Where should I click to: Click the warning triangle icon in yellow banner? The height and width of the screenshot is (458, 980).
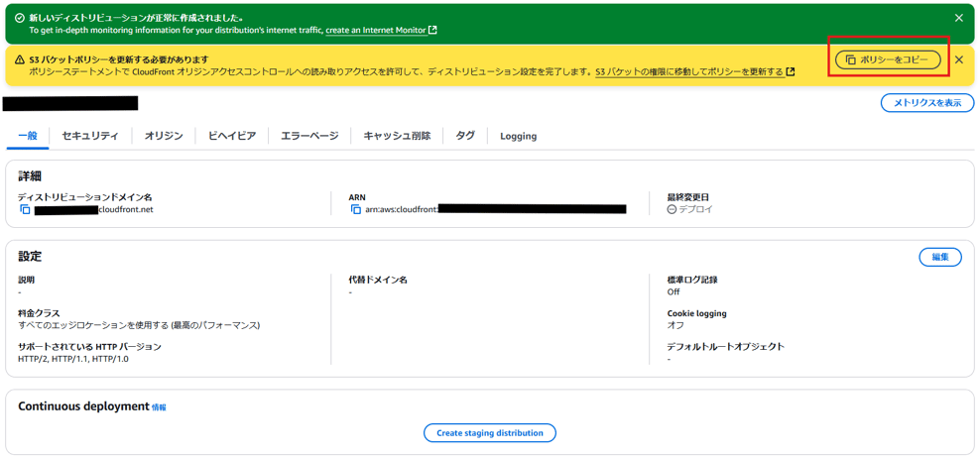click(20, 60)
